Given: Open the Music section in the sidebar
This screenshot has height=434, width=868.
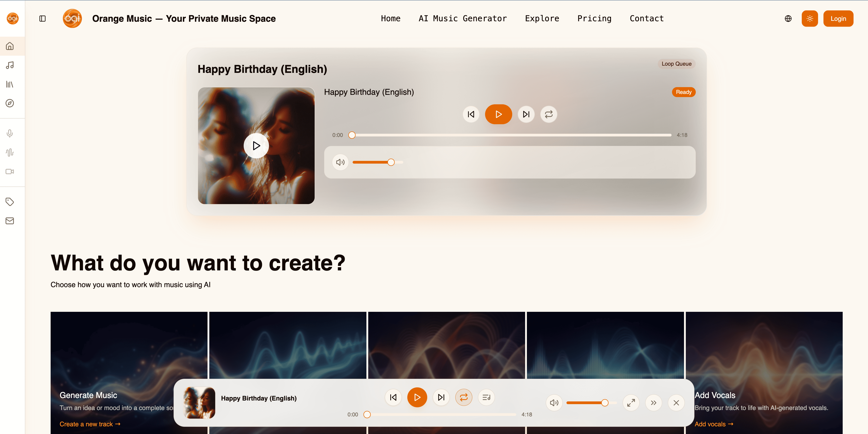Looking at the screenshot, I should click(10, 65).
